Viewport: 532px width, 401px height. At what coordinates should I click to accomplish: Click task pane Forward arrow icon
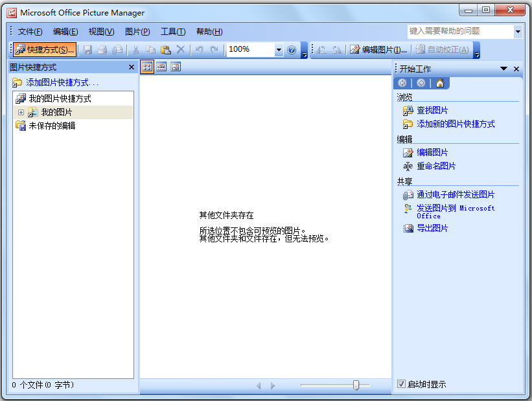(421, 83)
